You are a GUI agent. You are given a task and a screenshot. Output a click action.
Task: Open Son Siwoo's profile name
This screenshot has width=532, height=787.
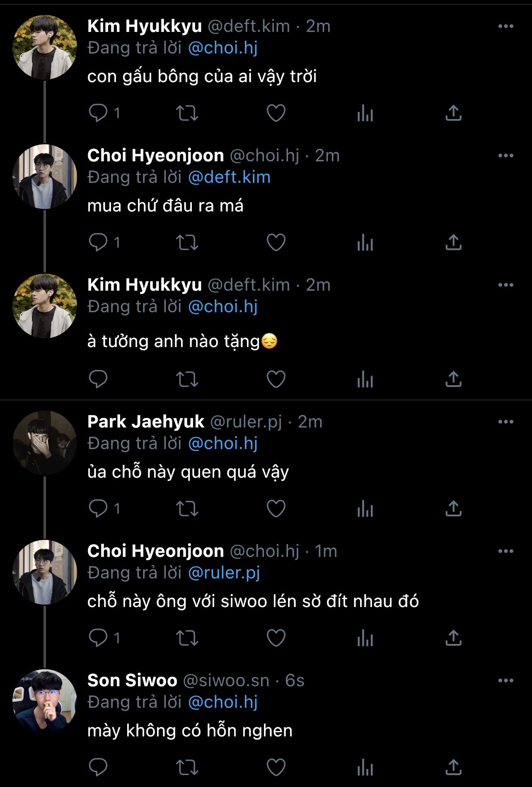click(132, 680)
